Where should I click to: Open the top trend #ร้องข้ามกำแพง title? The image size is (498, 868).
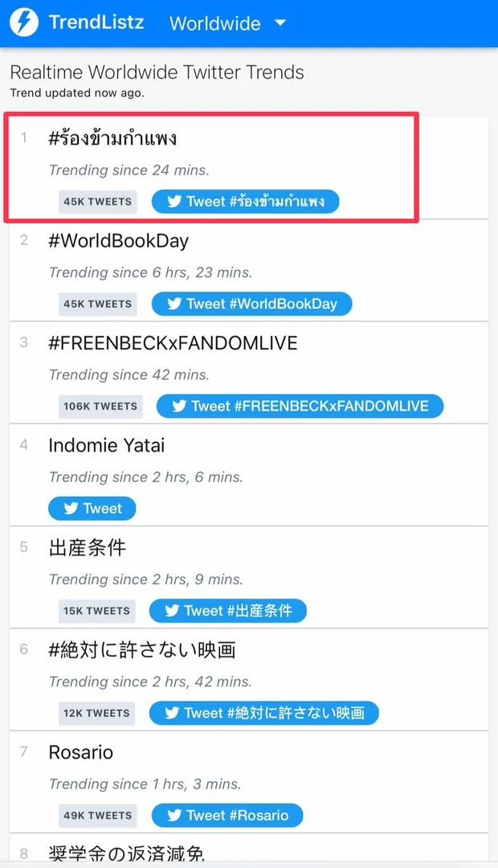coord(113,138)
